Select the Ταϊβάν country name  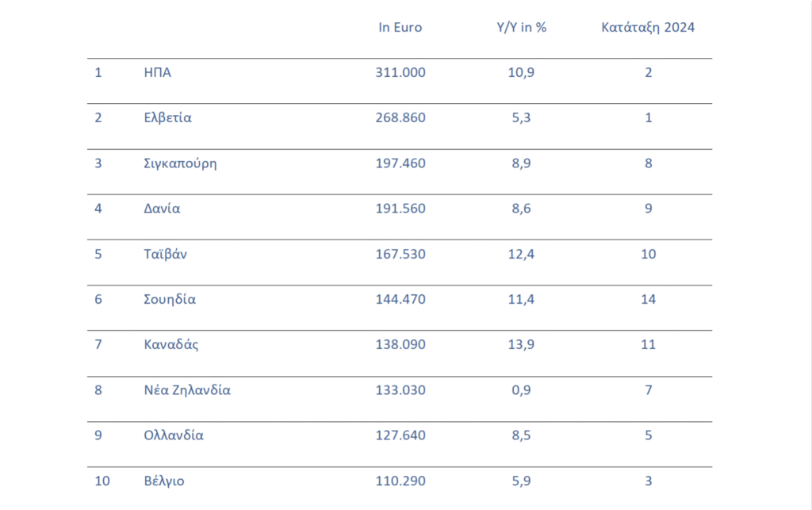[164, 254]
